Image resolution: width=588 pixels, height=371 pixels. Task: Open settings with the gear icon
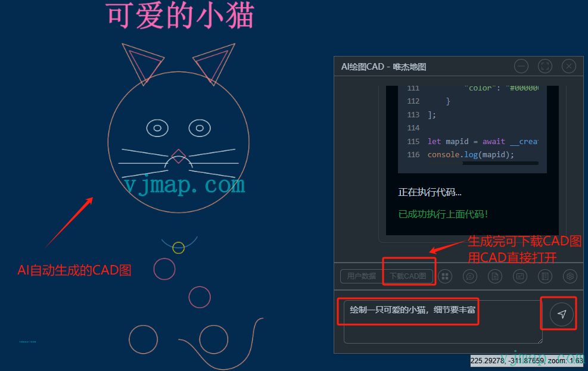(x=570, y=276)
